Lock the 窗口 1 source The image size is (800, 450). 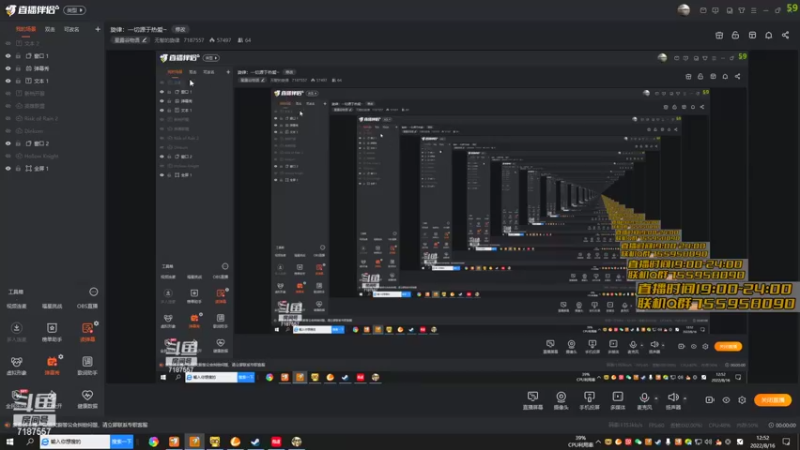pyautogui.click(x=18, y=56)
